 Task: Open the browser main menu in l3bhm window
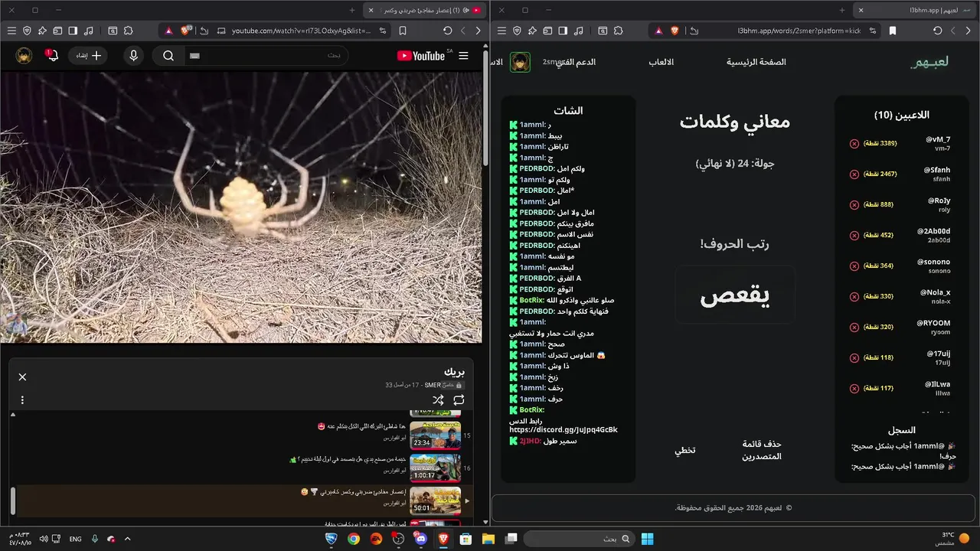coord(501,31)
